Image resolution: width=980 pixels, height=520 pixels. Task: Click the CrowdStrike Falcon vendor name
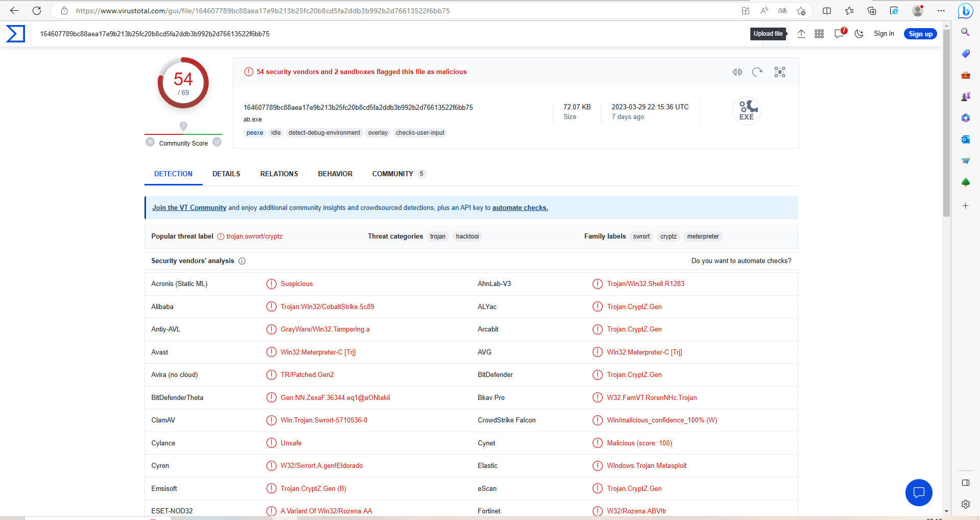[x=507, y=420]
